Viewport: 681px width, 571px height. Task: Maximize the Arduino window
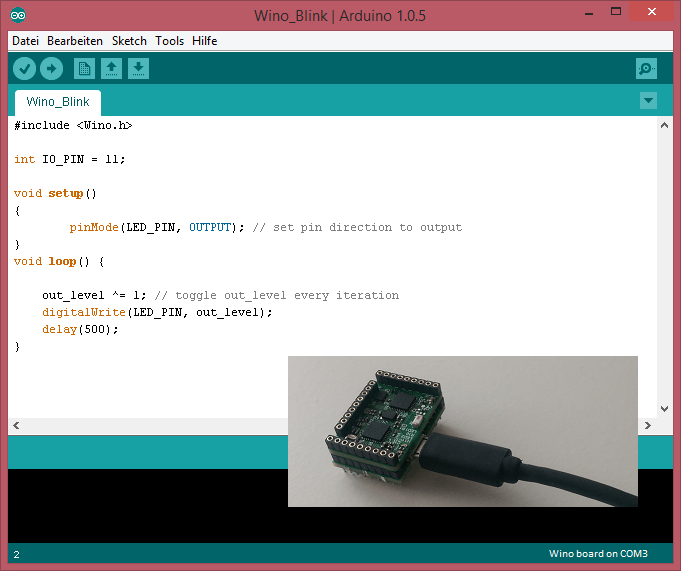[x=616, y=12]
